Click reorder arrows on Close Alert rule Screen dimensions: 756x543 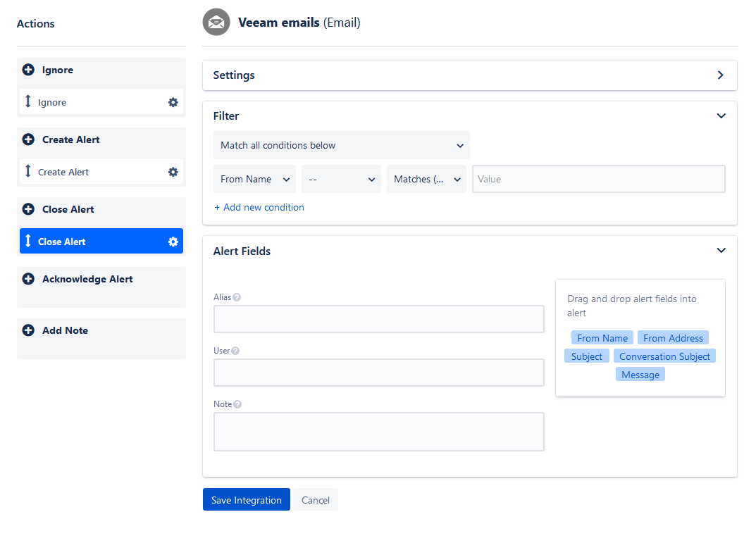(x=28, y=240)
